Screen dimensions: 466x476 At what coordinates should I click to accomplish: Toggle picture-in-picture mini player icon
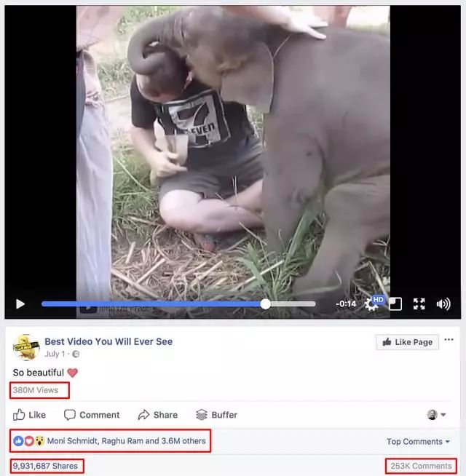[x=395, y=304]
